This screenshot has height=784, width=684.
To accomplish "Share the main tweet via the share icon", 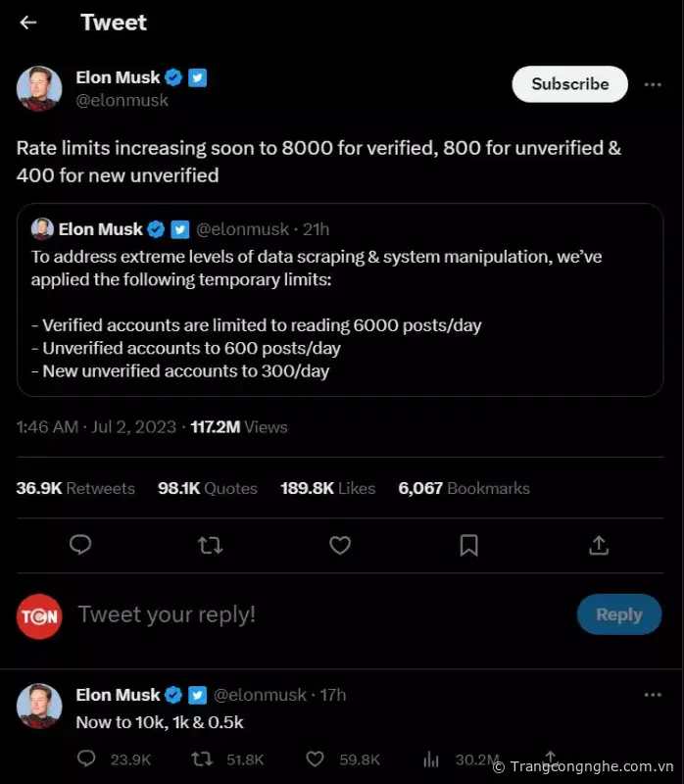I will [599, 545].
